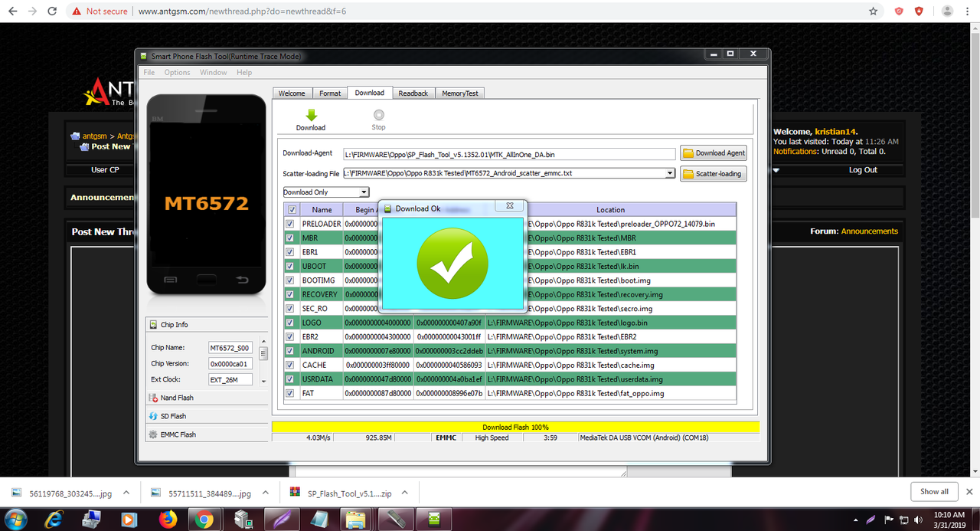Click the Chip Name field MT6572_S00
Viewport: 980px width, 531px height.
[230, 348]
